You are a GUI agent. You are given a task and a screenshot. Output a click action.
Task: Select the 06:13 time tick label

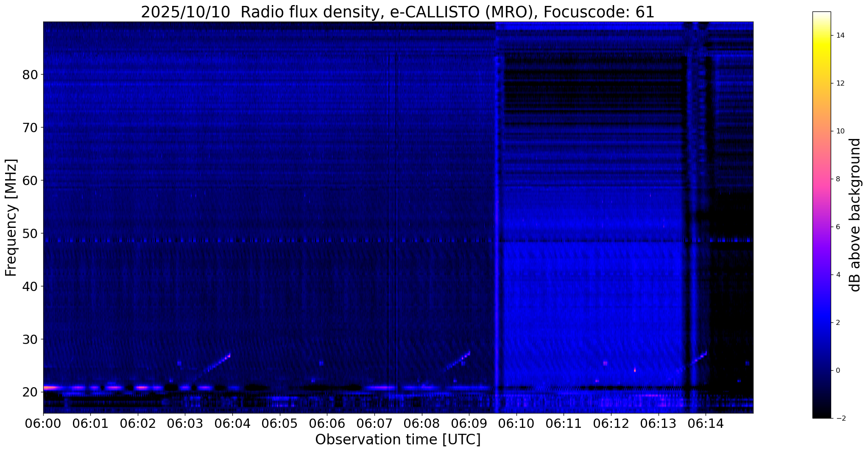[658, 424]
